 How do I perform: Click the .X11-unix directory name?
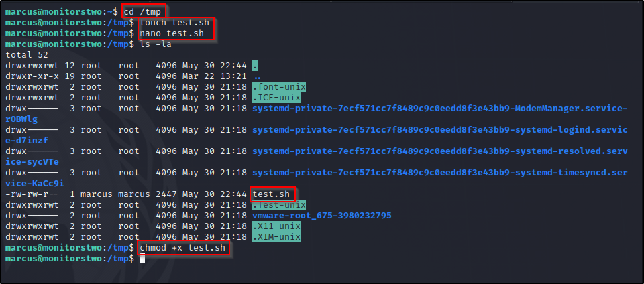point(276,226)
